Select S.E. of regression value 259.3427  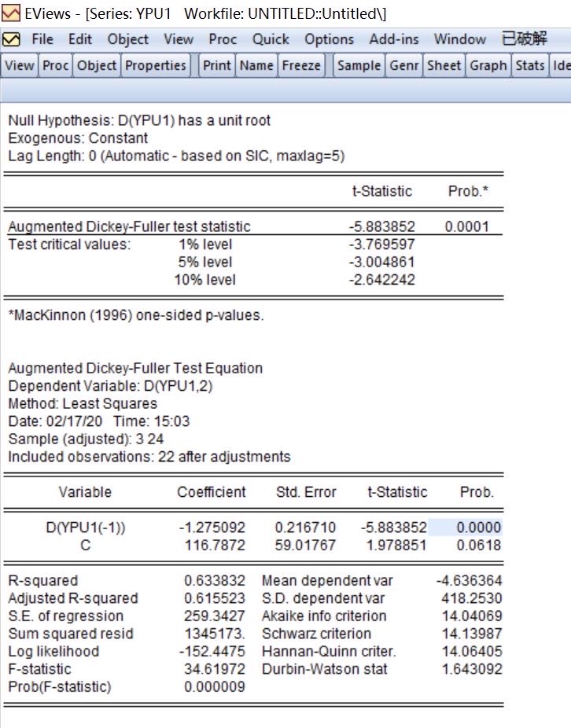(x=215, y=616)
